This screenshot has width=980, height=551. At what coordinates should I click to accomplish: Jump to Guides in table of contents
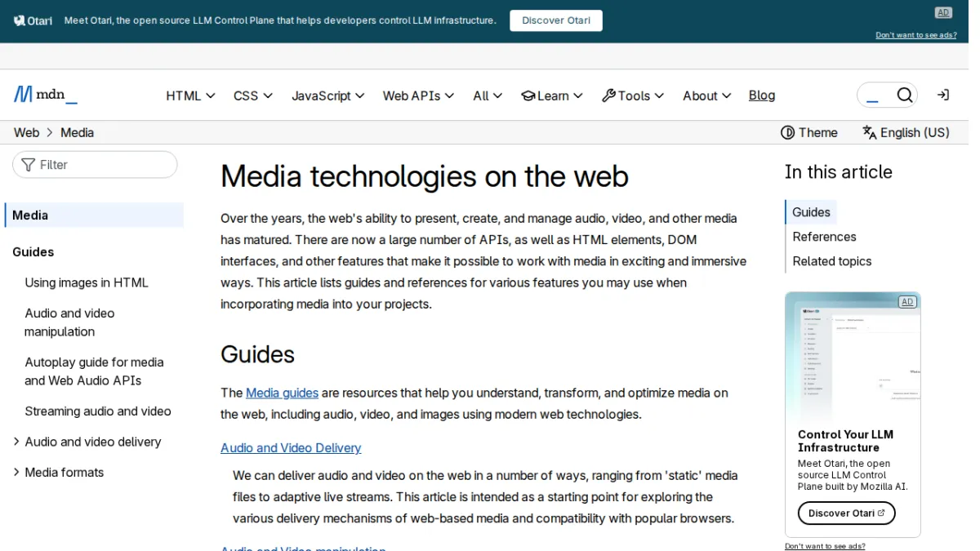[811, 212]
